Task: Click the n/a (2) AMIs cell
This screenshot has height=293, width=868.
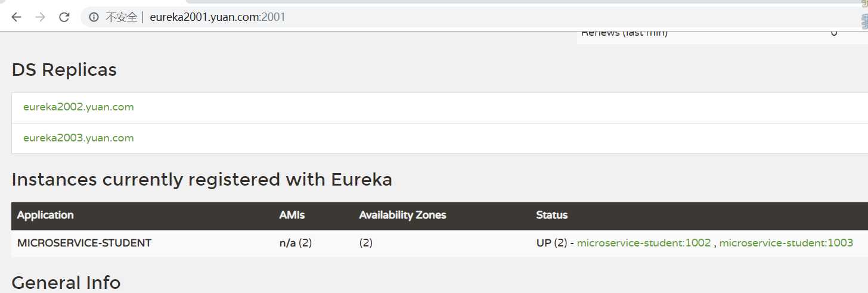Action: pyautogui.click(x=296, y=243)
